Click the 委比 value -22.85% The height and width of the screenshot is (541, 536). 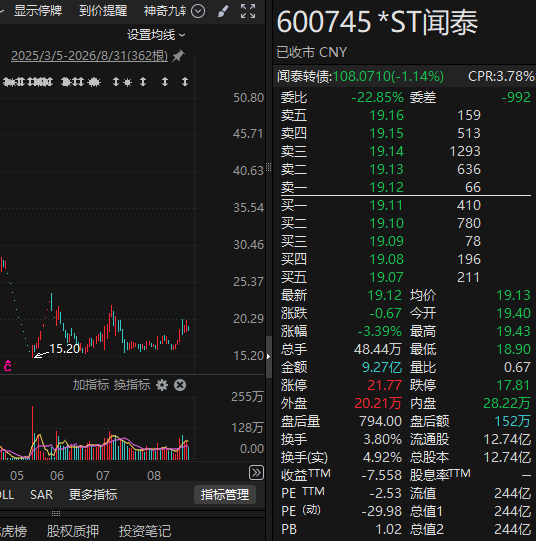coord(377,98)
